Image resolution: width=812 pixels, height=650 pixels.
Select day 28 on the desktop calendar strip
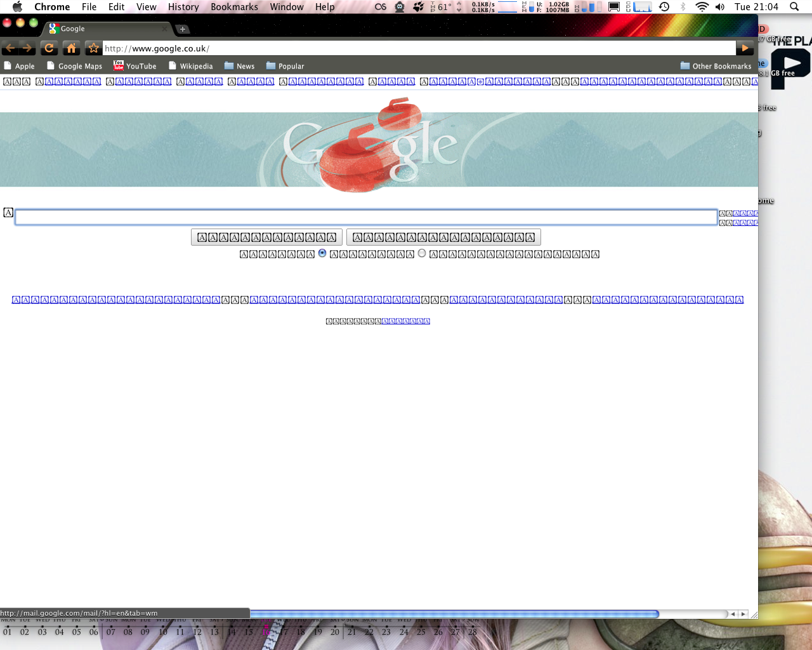coord(473,632)
